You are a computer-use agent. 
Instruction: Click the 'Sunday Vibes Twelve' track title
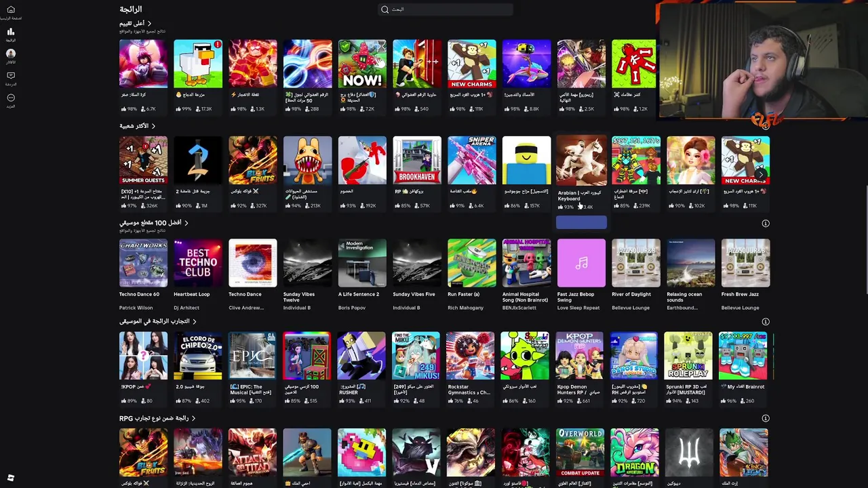point(299,297)
